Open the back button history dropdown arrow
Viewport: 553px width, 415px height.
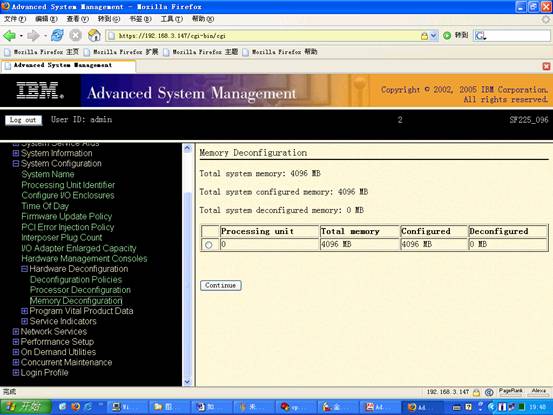[21, 36]
